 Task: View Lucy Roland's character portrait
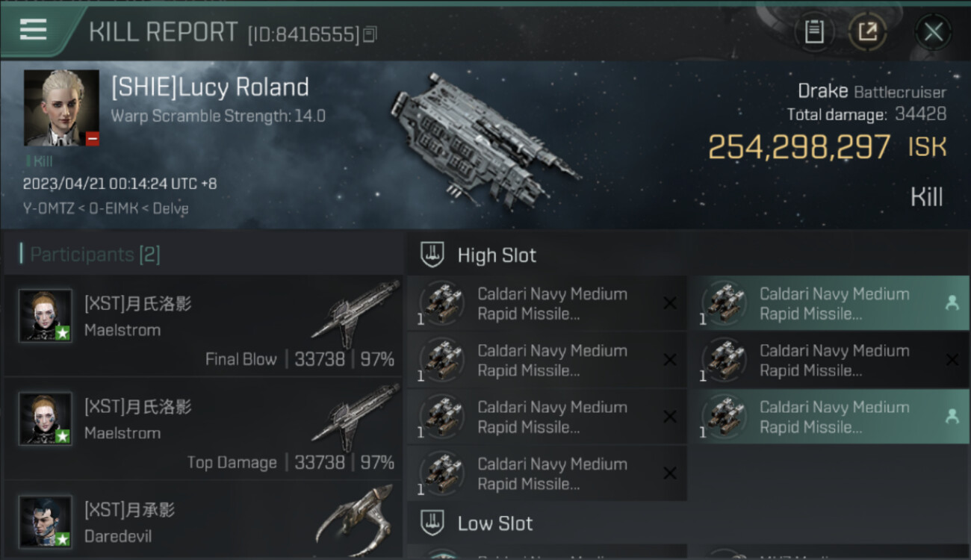click(x=61, y=108)
